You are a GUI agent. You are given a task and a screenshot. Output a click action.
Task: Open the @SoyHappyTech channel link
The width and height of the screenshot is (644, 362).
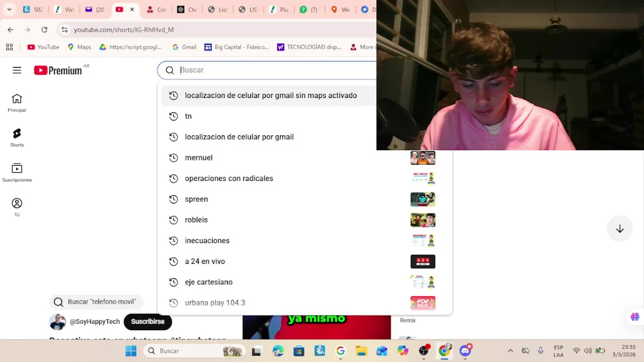[x=95, y=322]
